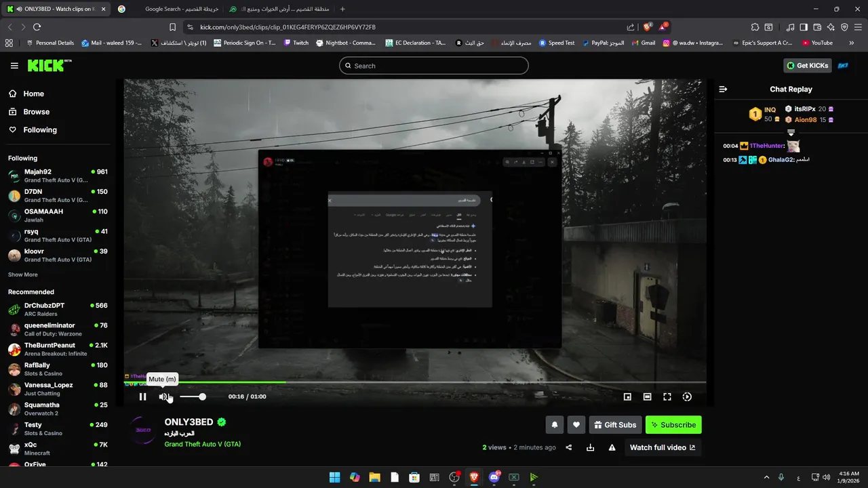The width and height of the screenshot is (868, 488).
Task: Follow ONLY3BED with the heart button
Action: 576,425
